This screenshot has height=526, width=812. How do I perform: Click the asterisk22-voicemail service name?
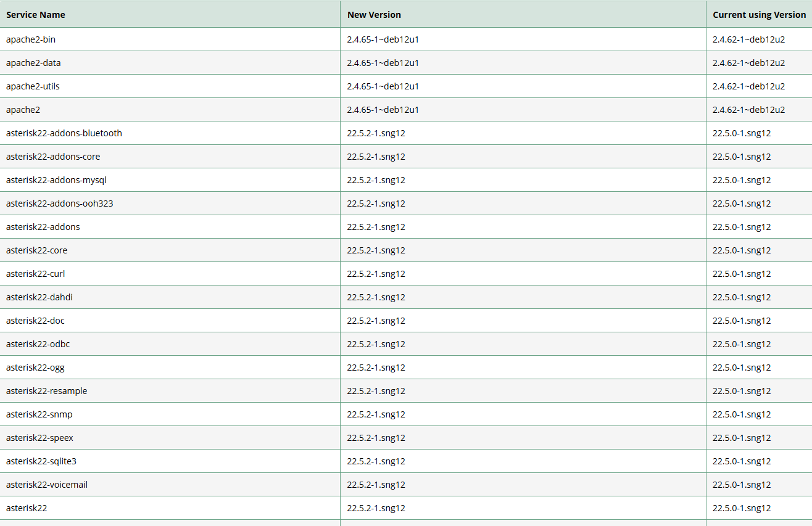tap(47, 485)
